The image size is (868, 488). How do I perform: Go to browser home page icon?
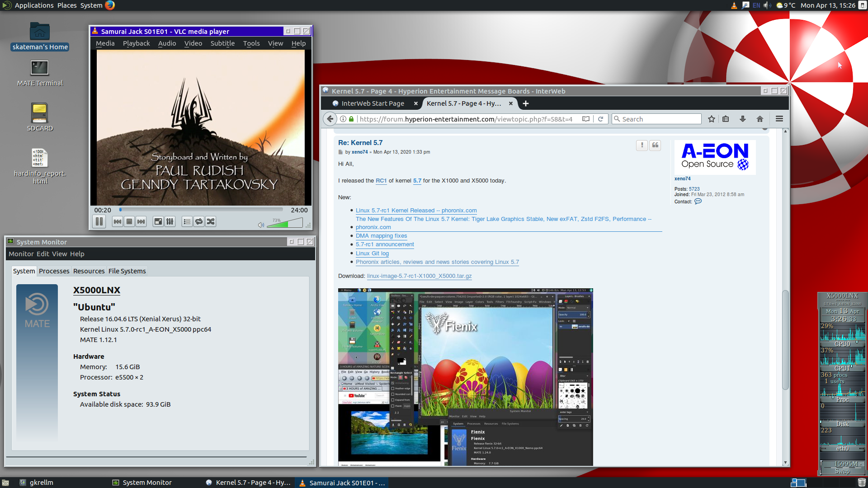point(760,119)
